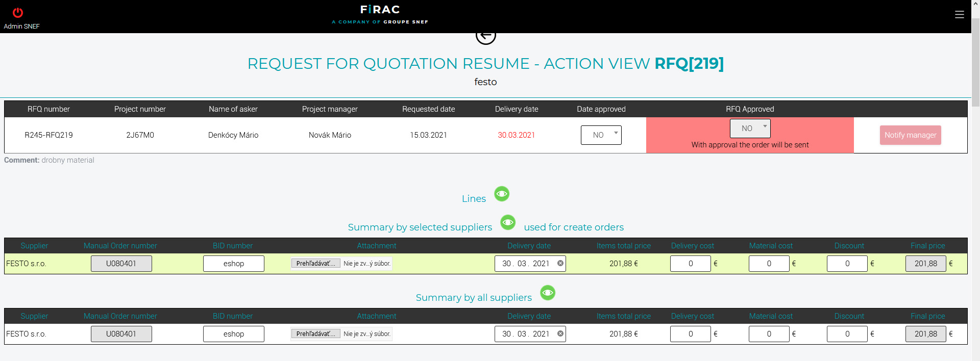Screen dimensions: 980x361
Task: Click BID number field in selected suppliers
Action: pyautogui.click(x=233, y=264)
